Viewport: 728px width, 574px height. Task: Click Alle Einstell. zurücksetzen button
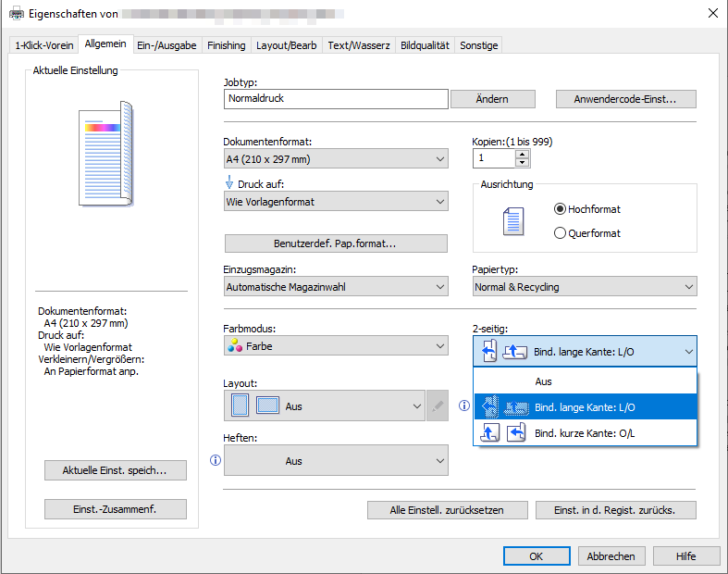447,510
